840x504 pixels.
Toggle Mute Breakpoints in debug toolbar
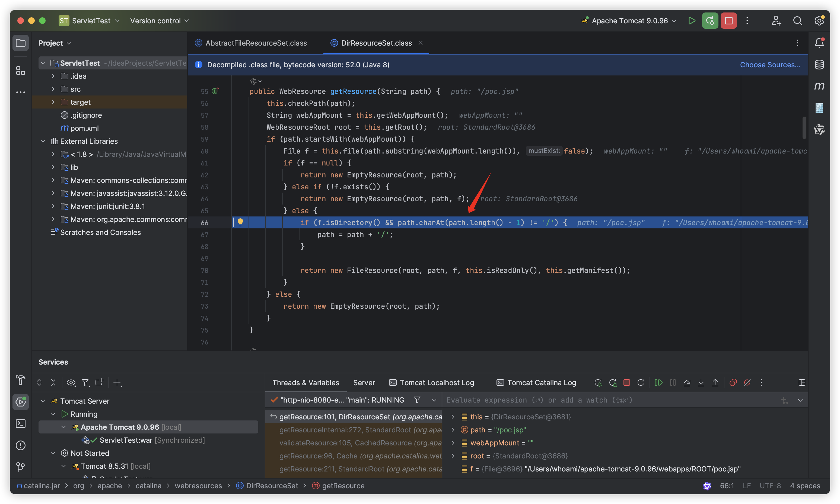click(747, 382)
